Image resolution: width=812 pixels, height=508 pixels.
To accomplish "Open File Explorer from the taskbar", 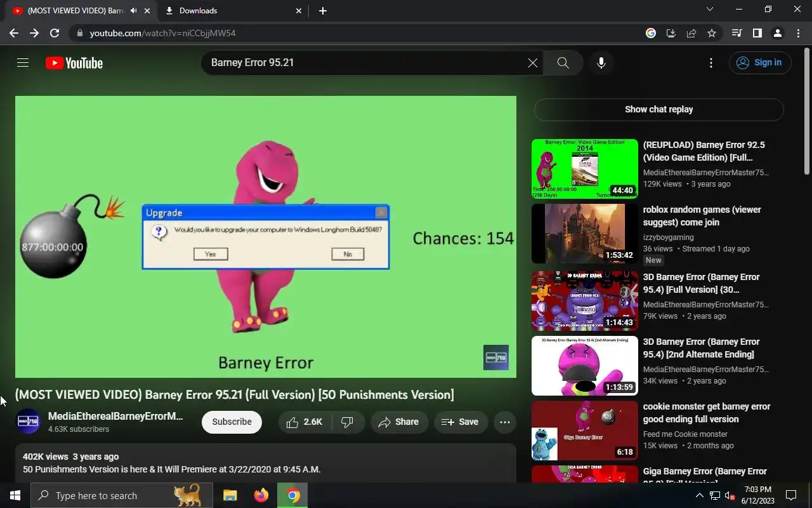I will [230, 495].
